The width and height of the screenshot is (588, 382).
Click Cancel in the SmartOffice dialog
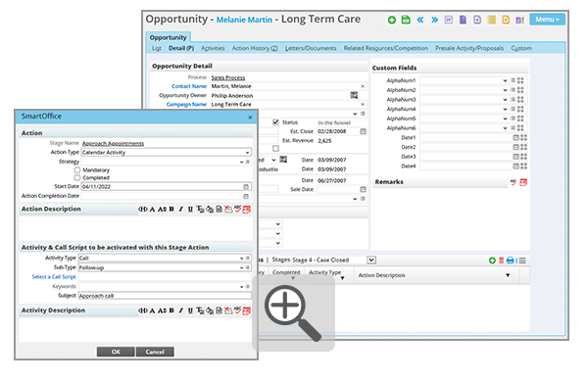point(155,352)
